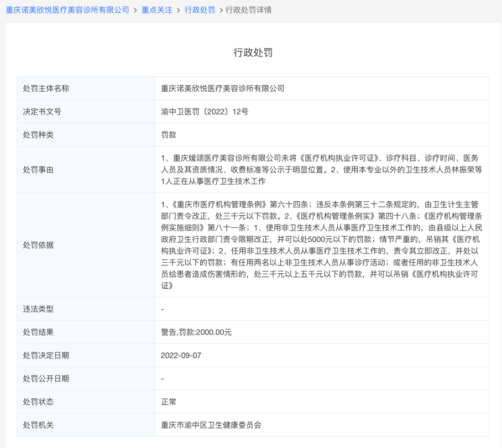Click the 处罚依据 paragraph citing 重庆市医疗机构管理条例
Image resolution: width=502 pixels, height=448 pixels.
click(x=322, y=245)
